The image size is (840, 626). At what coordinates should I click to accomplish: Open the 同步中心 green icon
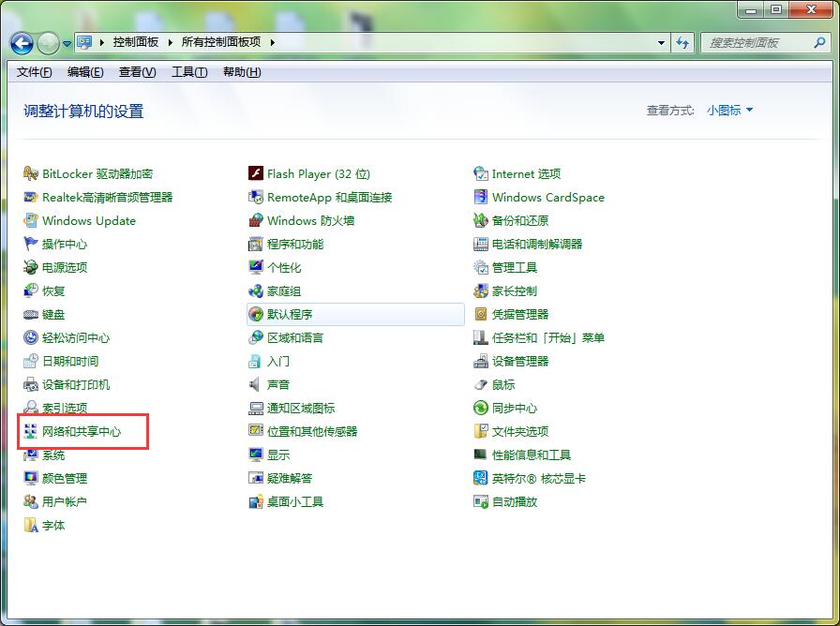(481, 408)
